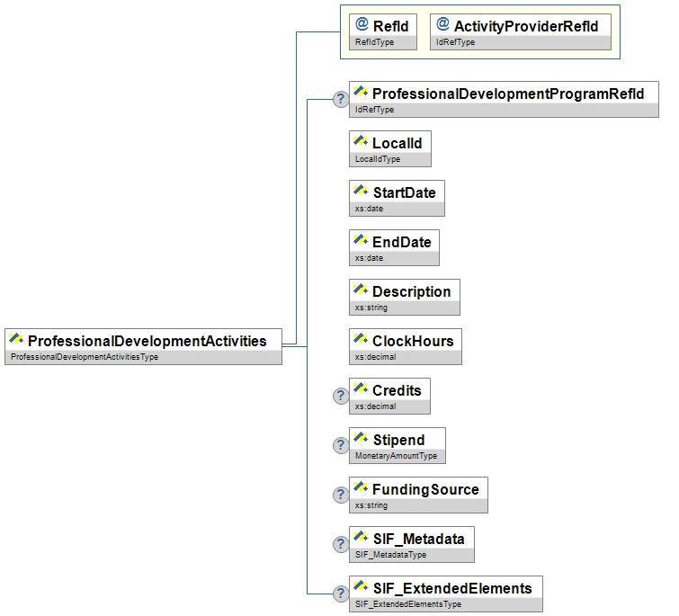Open the ProfessionalDevelopmentProgramRefId element
The image size is (679, 616).
(508, 94)
